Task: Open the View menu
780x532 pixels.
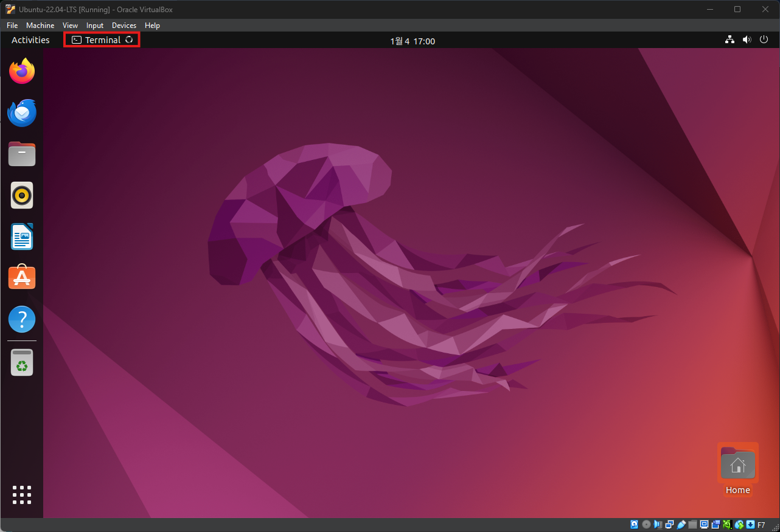Action: tap(71, 26)
